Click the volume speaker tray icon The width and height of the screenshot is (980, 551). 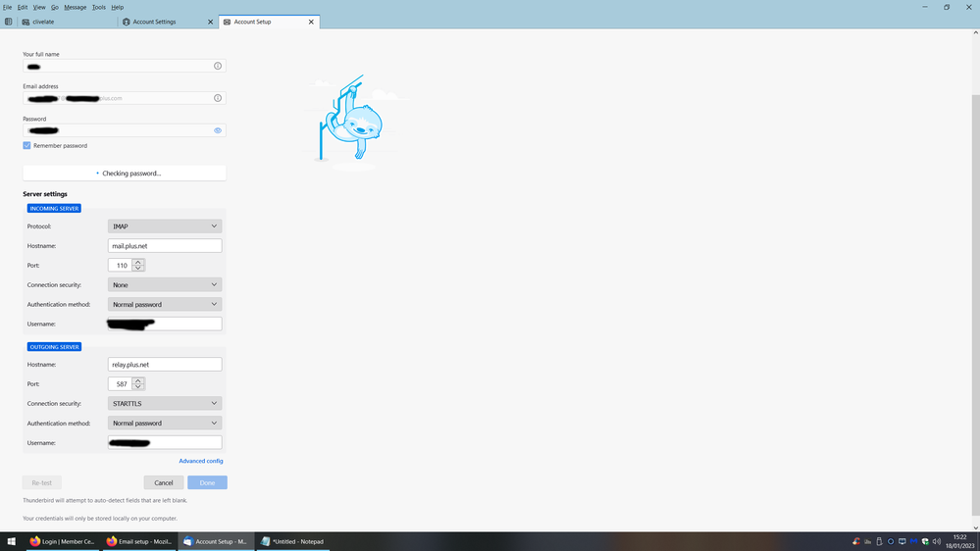936,541
